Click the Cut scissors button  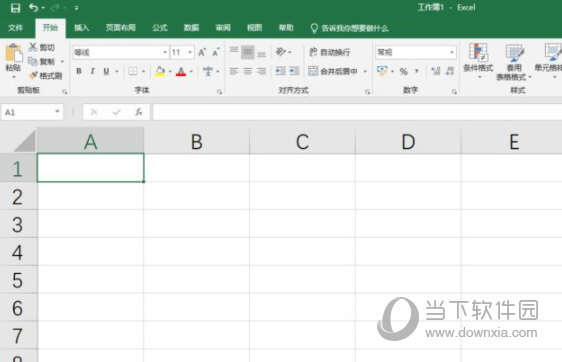[x=42, y=47]
